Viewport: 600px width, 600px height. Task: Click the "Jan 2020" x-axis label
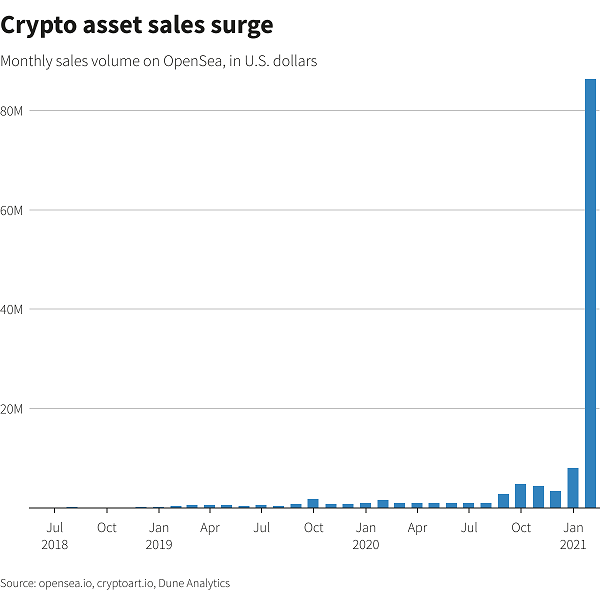tap(365, 536)
